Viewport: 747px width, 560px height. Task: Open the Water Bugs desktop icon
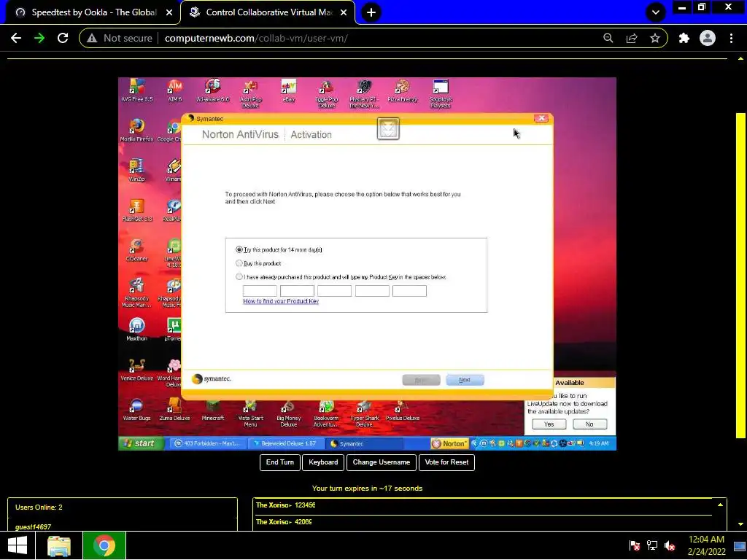(x=136, y=410)
